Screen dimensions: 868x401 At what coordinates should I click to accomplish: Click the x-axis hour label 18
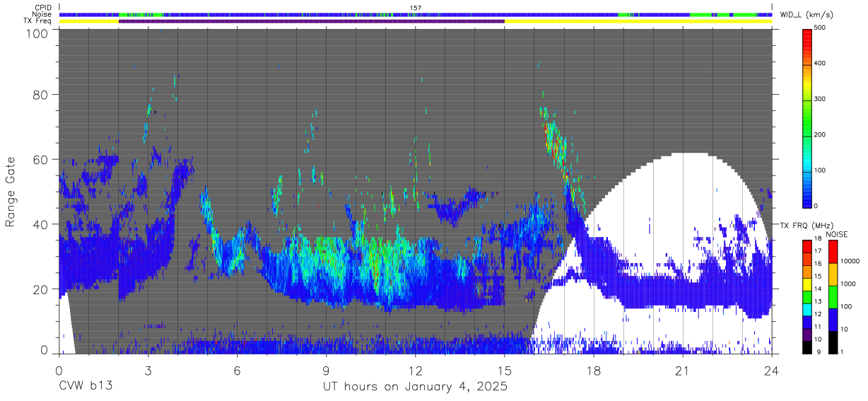pyautogui.click(x=594, y=370)
